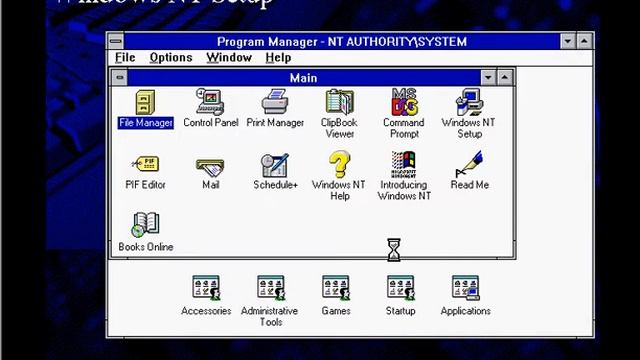Open Program Manager's system control menu box
The width and height of the screenshot is (640, 360).
116,41
